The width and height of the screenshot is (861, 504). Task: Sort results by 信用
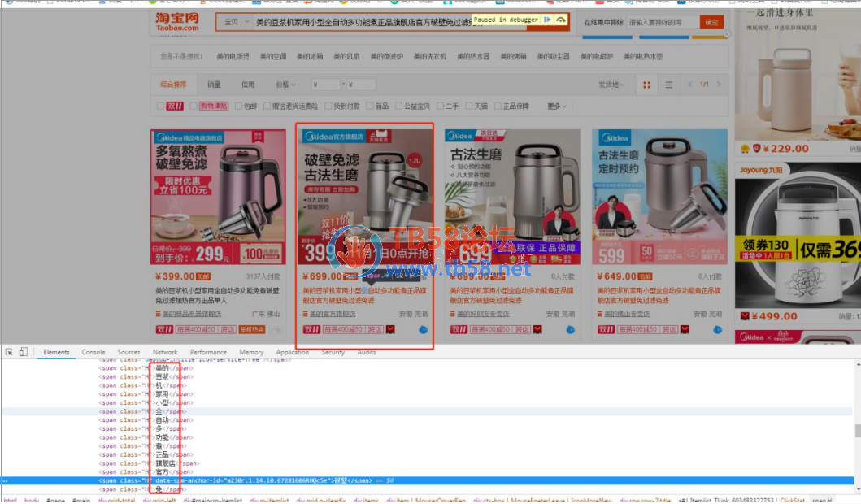[x=248, y=85]
